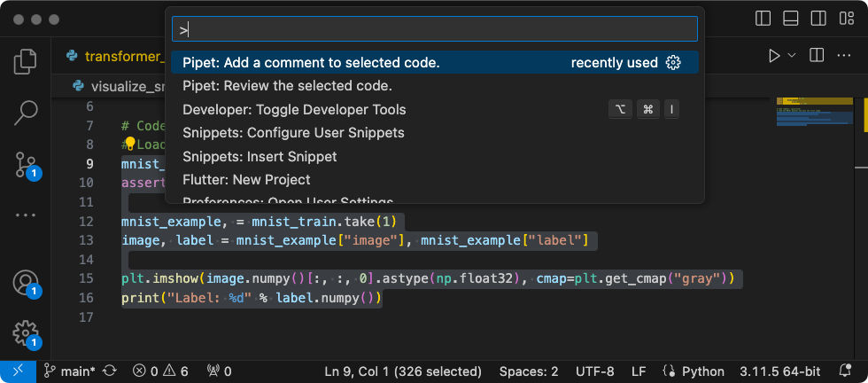Image resolution: width=868 pixels, height=383 pixels.
Task: Open the Source Control view
Action: point(26,164)
